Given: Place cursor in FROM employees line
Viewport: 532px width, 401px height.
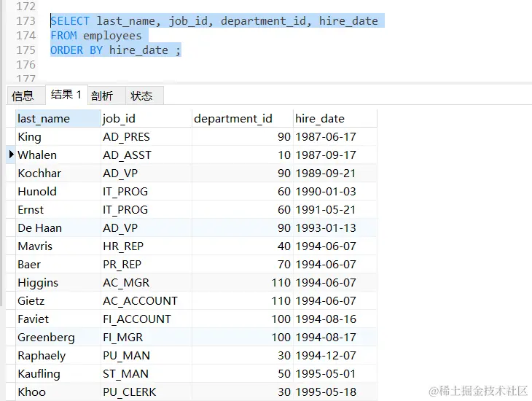Looking at the screenshot, I should (96, 35).
